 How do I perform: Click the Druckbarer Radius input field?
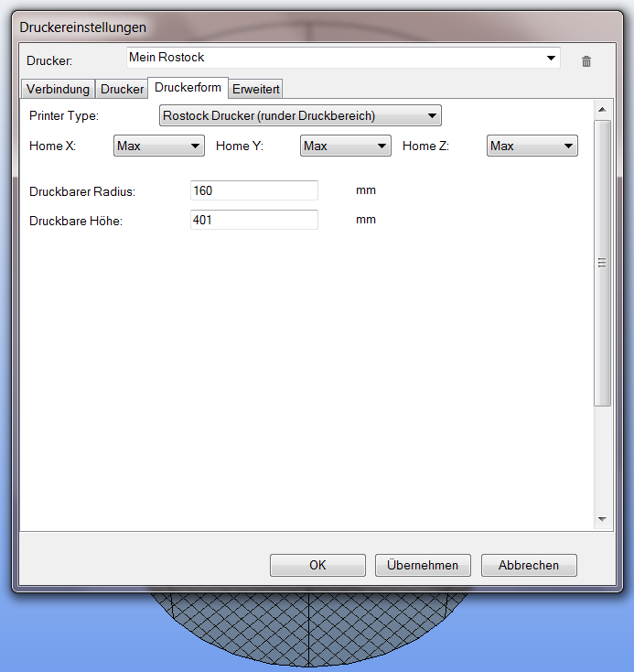[254, 190]
